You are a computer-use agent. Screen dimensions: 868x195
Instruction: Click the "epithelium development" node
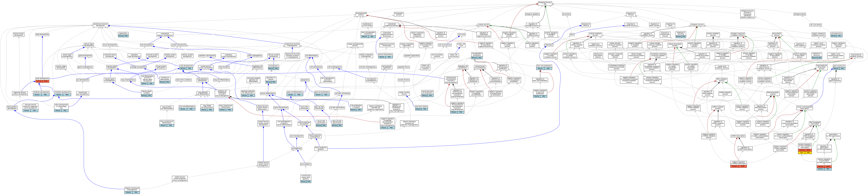(207, 56)
